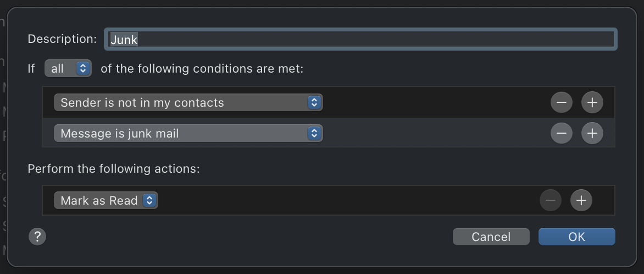Focus the Description text field containing Junk
Screen dimensions: 644x274
click(x=360, y=39)
